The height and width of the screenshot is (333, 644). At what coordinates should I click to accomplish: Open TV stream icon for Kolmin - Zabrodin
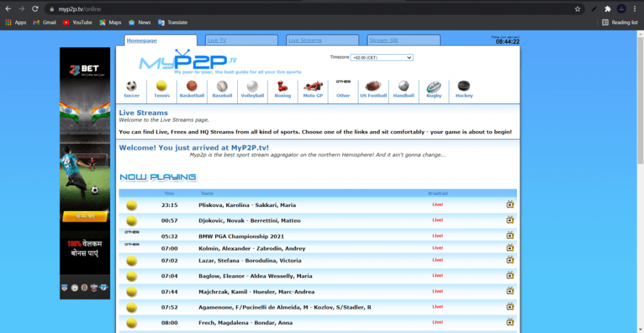(510, 248)
